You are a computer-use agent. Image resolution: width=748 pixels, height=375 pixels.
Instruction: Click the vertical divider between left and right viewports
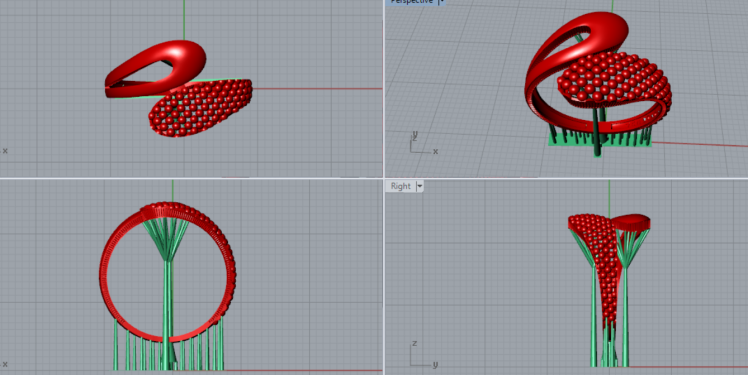click(x=384, y=188)
